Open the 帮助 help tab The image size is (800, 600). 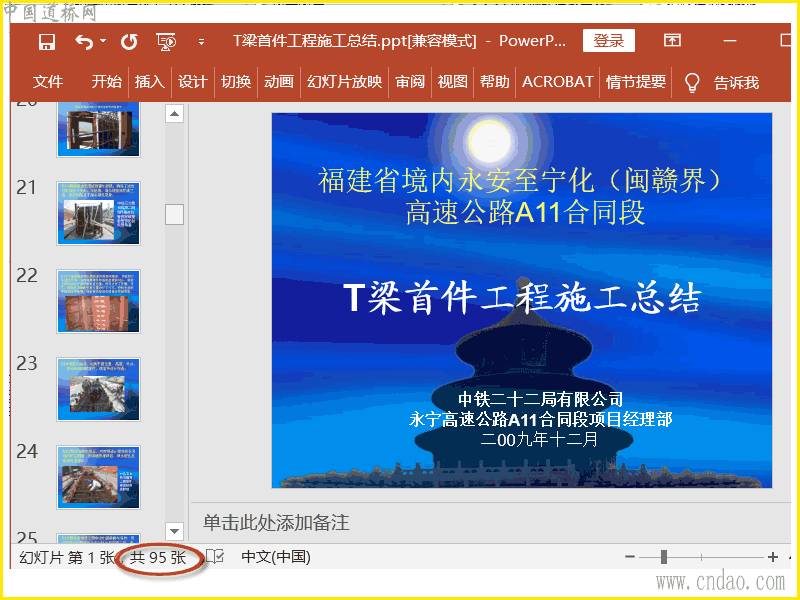click(x=494, y=82)
